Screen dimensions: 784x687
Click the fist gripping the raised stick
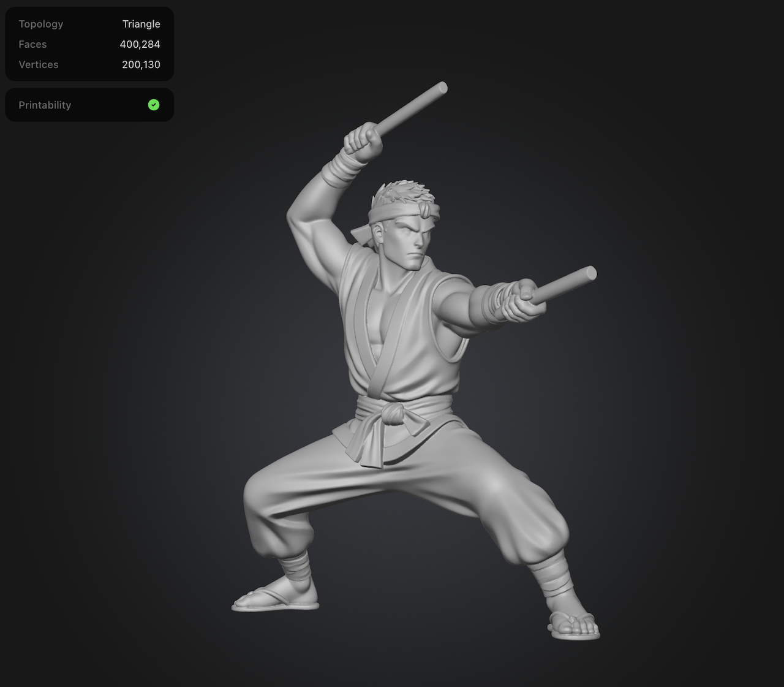click(362, 141)
